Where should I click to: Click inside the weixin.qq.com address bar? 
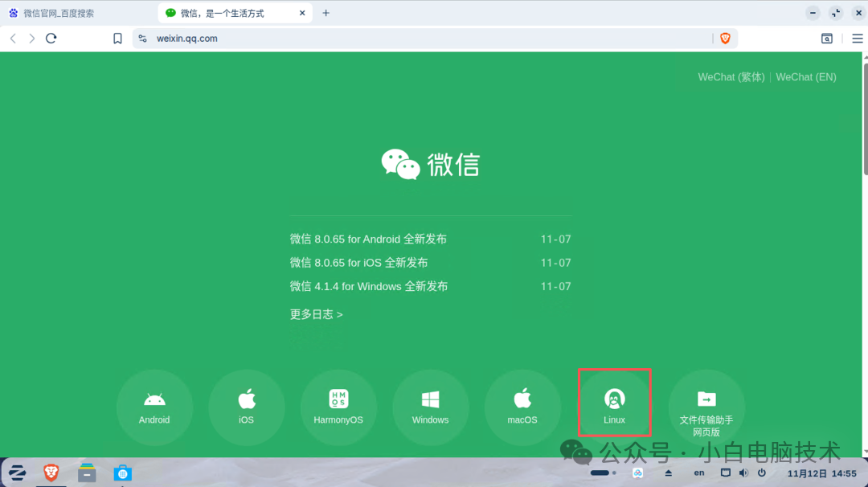321,38
